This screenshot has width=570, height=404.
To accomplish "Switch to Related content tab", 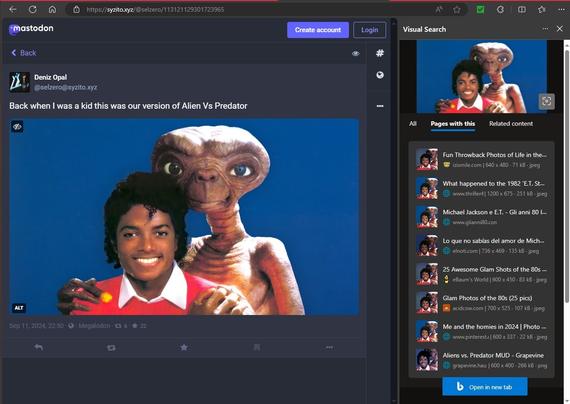I will pos(511,124).
